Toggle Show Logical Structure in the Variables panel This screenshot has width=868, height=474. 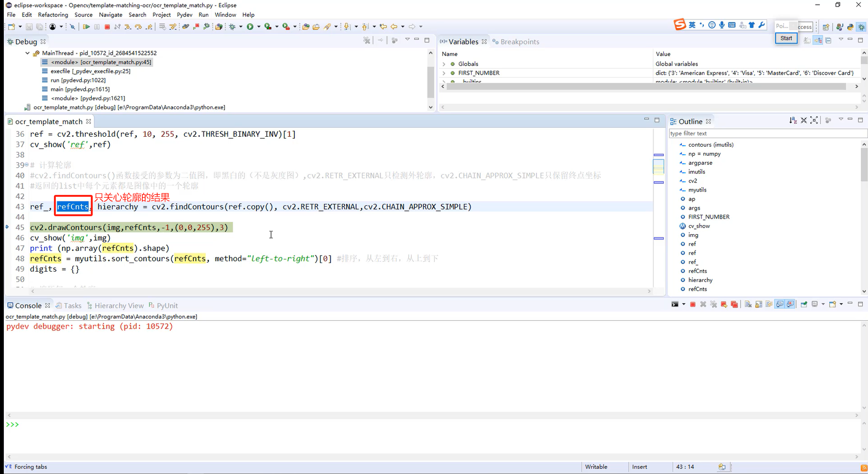818,41
